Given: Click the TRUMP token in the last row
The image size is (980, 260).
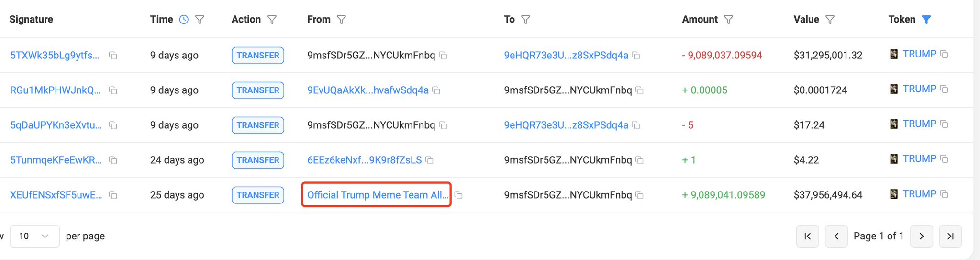Looking at the screenshot, I should tap(919, 194).
